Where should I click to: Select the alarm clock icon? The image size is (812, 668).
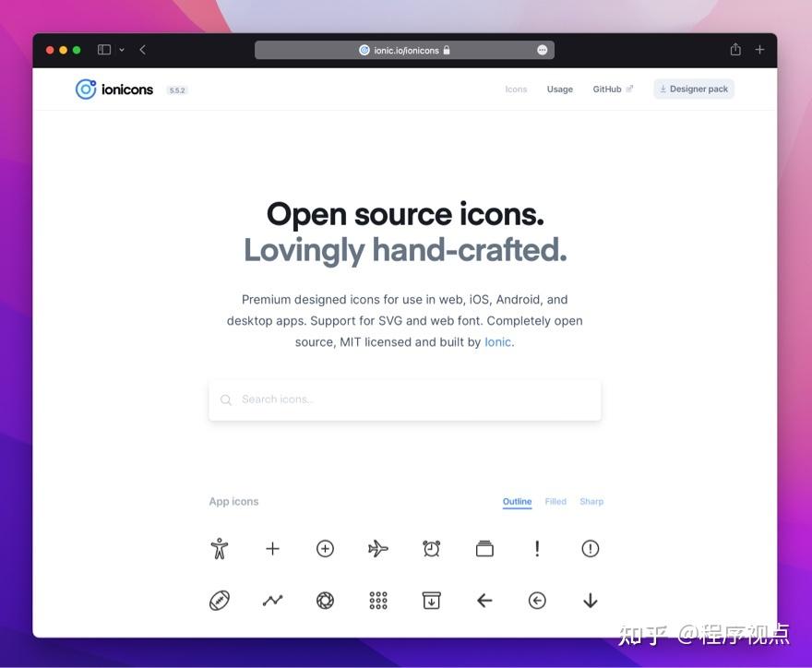click(430, 547)
